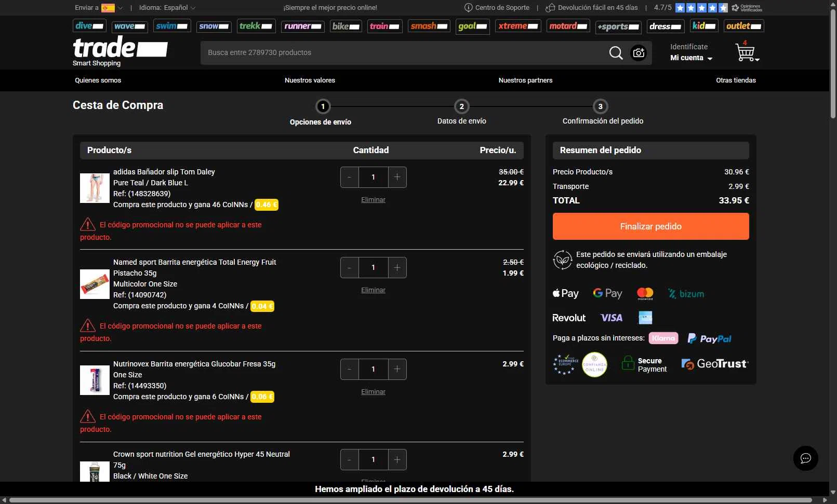Click the GeoTrust seal
Image resolution: width=837 pixels, height=504 pixels.
click(x=715, y=364)
